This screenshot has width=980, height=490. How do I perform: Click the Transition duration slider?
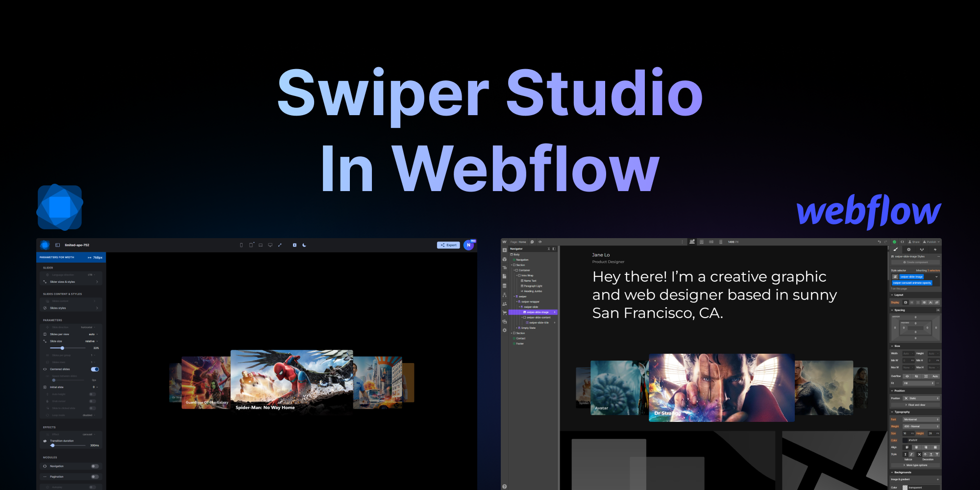coord(69,445)
